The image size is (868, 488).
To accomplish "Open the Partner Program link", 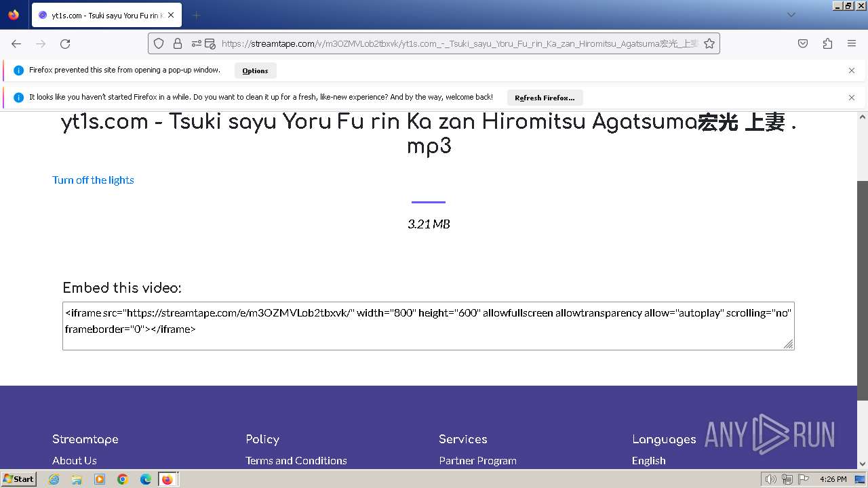I will (x=477, y=460).
